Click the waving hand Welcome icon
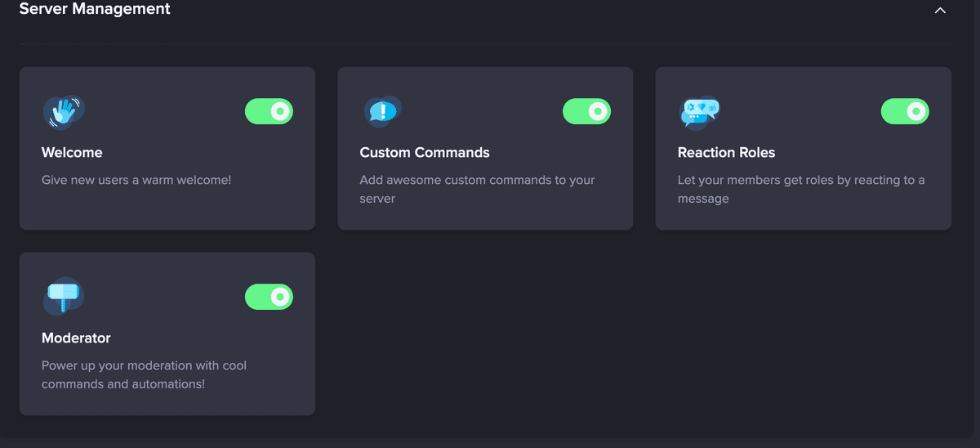 (x=64, y=112)
